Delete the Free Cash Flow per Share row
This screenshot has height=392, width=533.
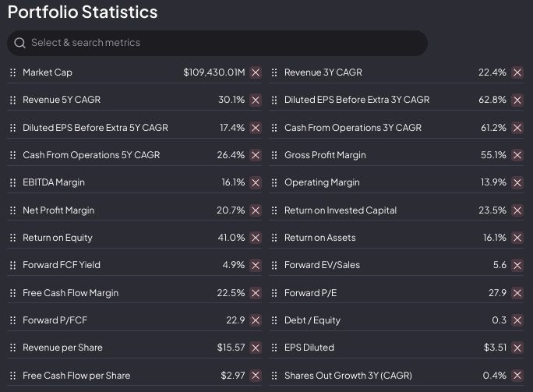click(x=256, y=376)
